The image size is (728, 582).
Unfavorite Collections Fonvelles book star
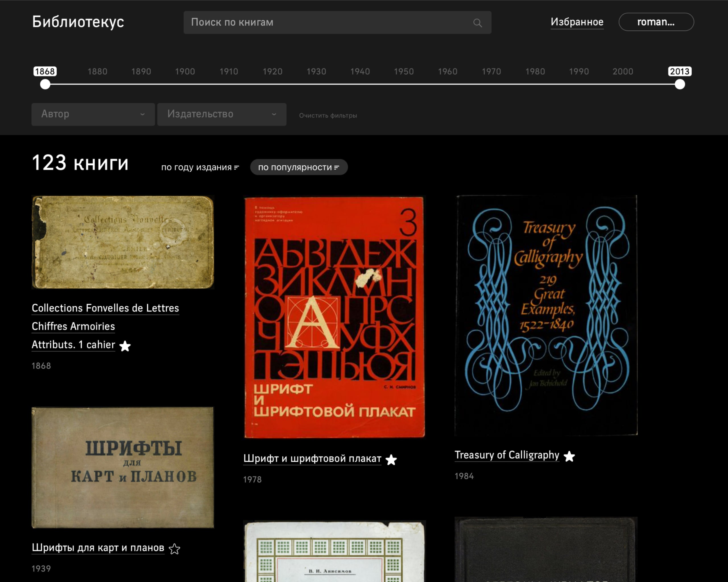(125, 346)
